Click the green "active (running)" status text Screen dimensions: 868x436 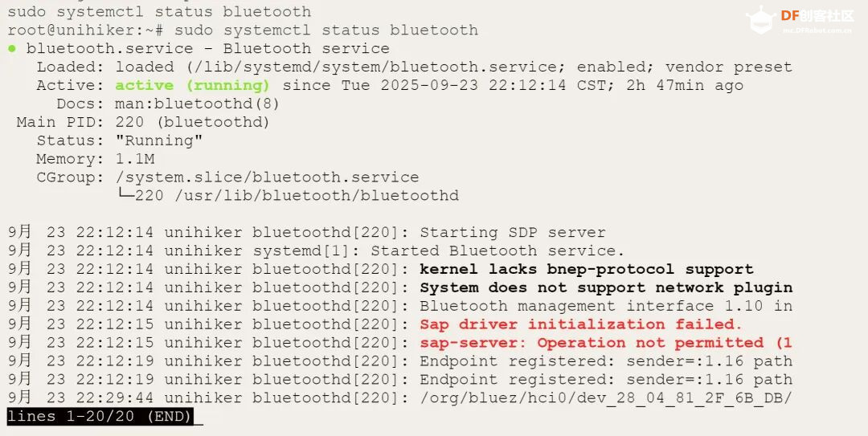(192, 85)
